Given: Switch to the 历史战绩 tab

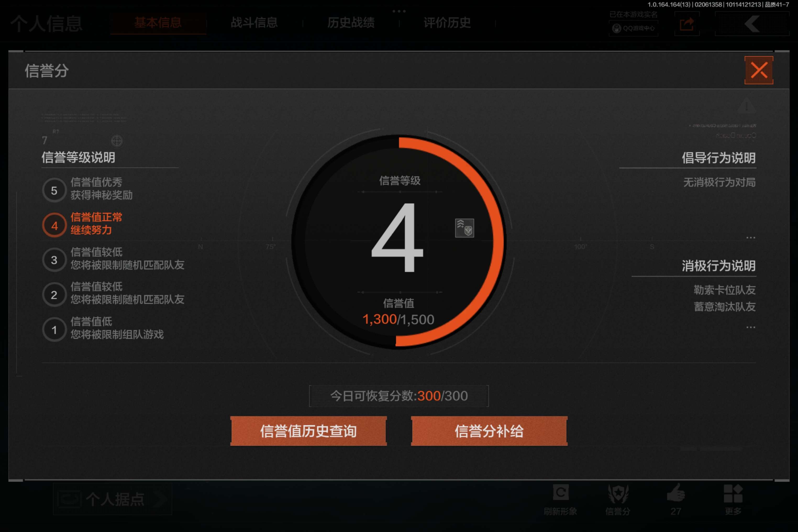Looking at the screenshot, I should point(351,23).
